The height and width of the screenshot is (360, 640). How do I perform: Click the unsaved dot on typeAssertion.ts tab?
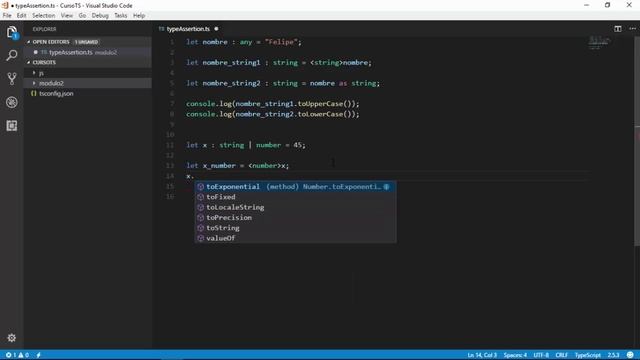coord(216,29)
